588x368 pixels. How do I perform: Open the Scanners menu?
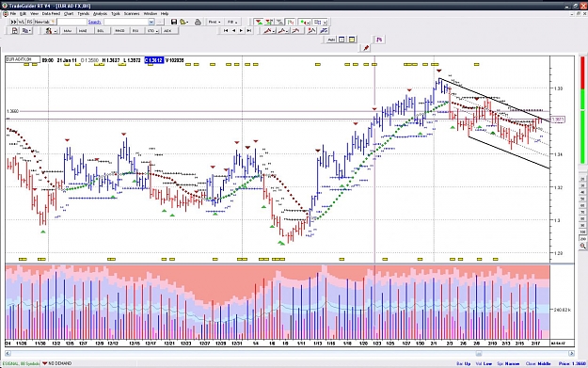(132, 13)
